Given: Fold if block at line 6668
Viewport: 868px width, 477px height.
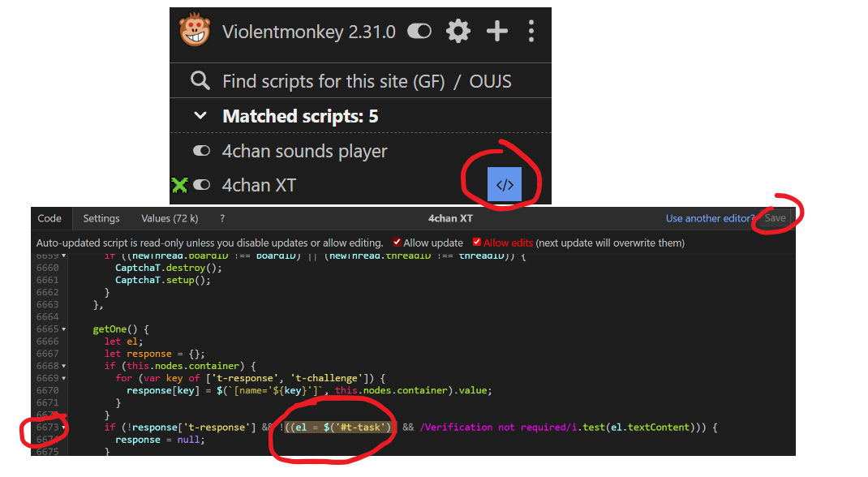Looking at the screenshot, I should (63, 367).
